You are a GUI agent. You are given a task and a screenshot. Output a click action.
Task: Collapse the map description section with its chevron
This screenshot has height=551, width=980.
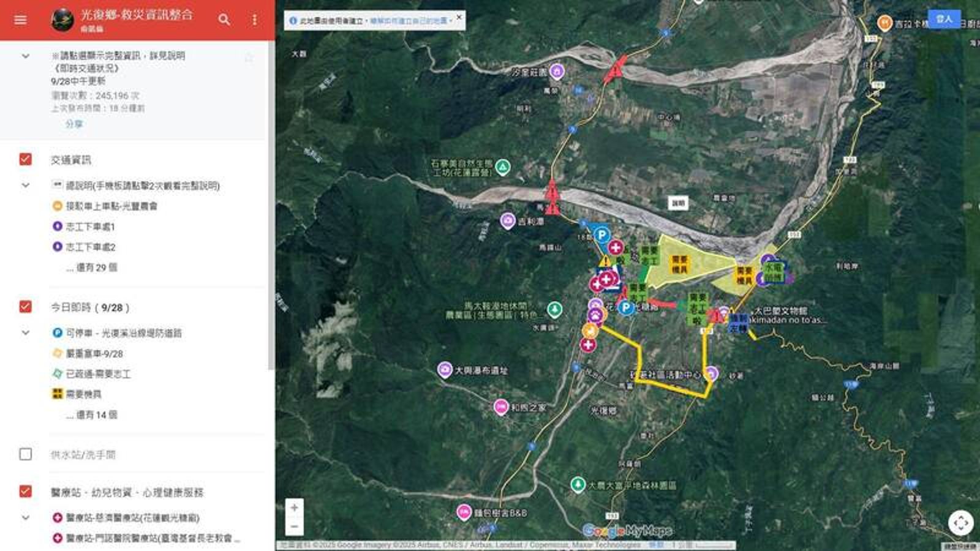pos(24,56)
